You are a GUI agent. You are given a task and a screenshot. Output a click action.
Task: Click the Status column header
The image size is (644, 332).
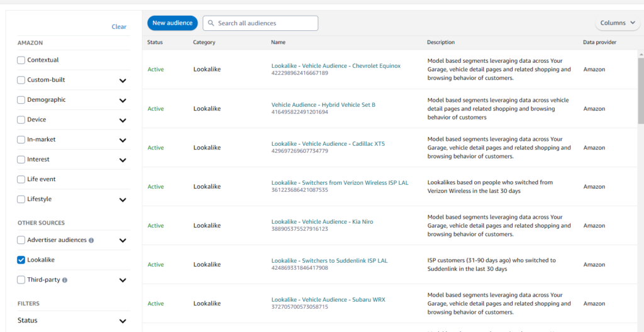155,42
